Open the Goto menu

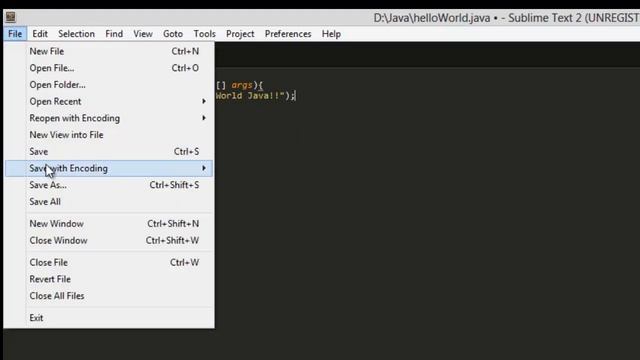pos(173,34)
